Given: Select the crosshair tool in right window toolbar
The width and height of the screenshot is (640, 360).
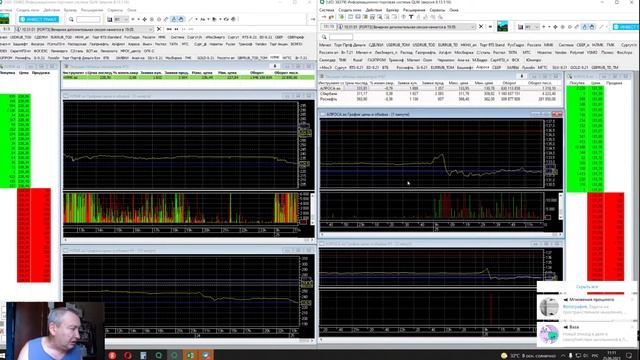Looking at the screenshot, I should [x=555, y=27].
